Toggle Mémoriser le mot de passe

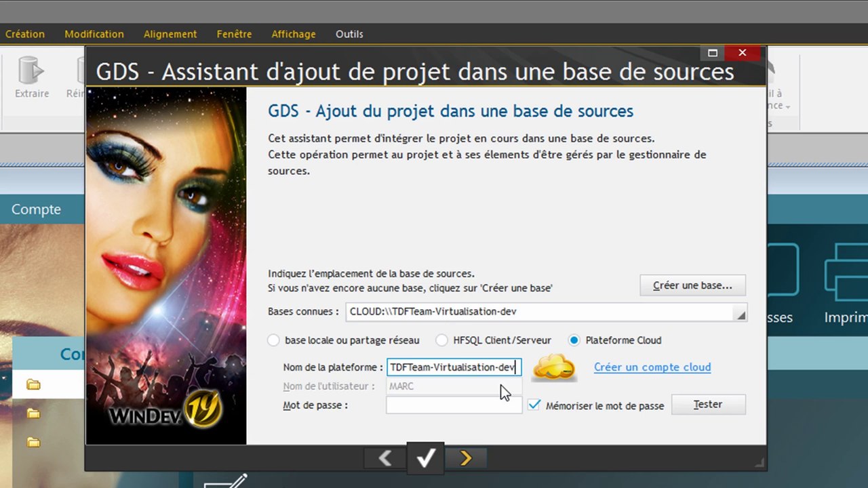(x=535, y=405)
